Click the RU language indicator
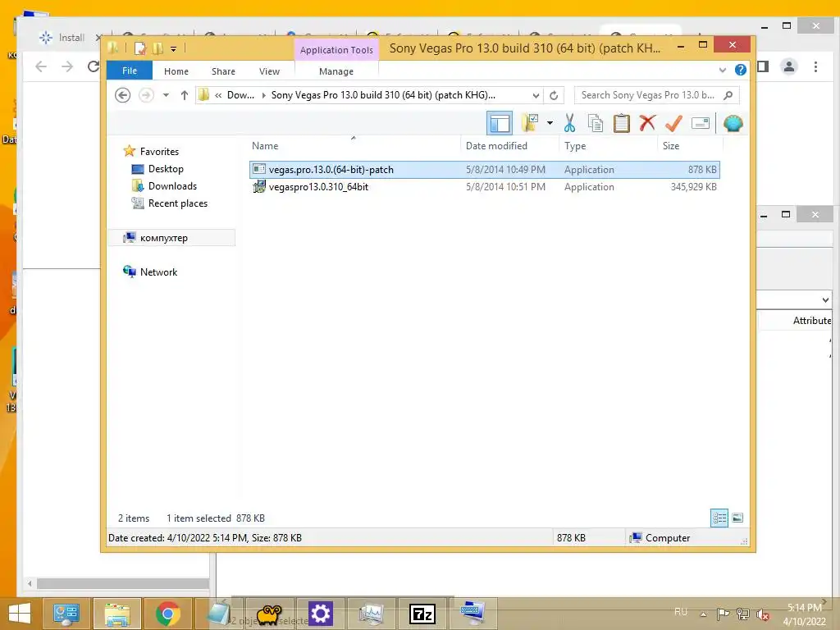This screenshot has width=840, height=630. pos(681,612)
